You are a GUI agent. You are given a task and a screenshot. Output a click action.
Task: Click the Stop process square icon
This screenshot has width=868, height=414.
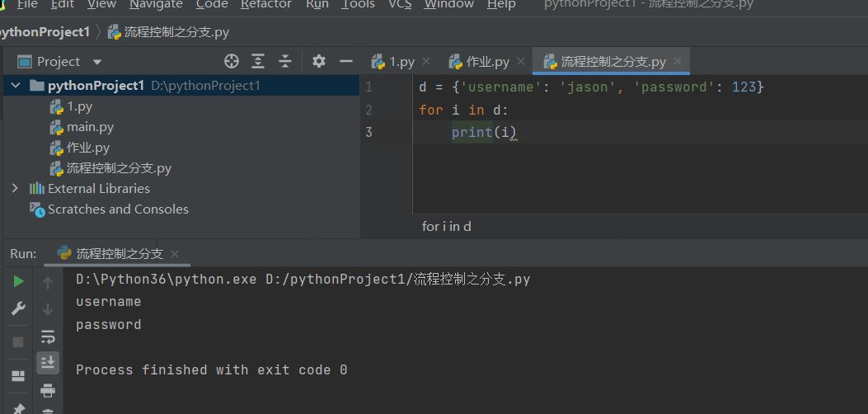pyautogui.click(x=18, y=342)
